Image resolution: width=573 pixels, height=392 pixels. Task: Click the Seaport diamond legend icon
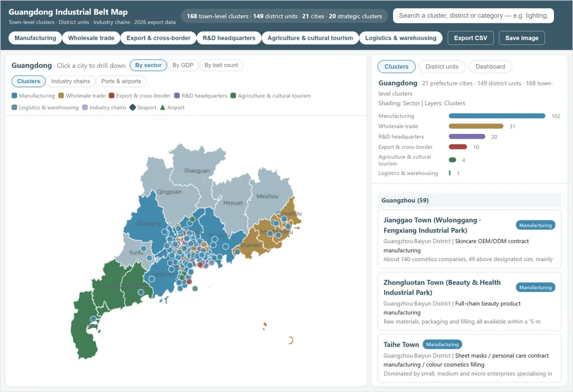point(133,108)
